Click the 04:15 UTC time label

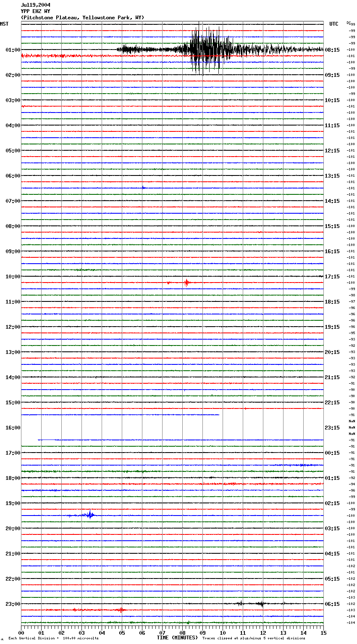coord(332,554)
